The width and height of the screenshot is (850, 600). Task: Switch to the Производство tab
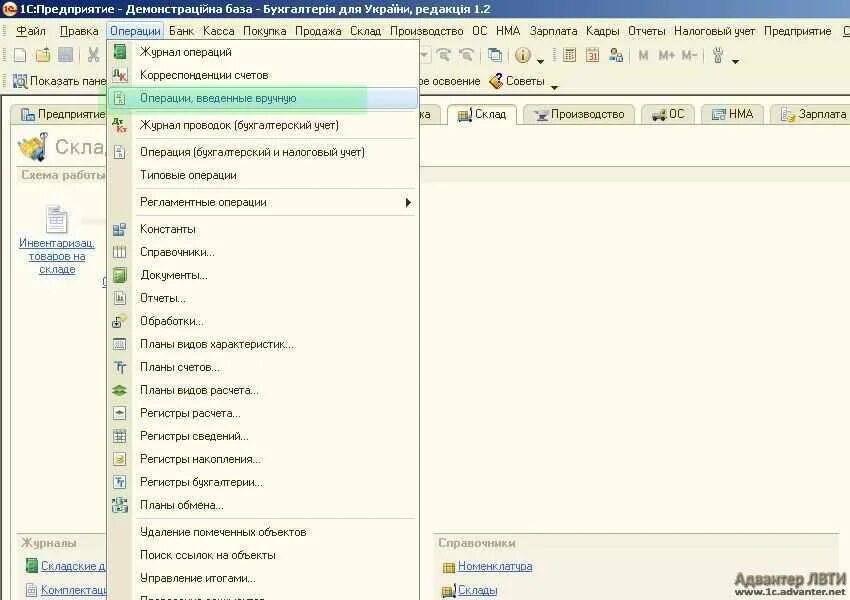pos(579,114)
